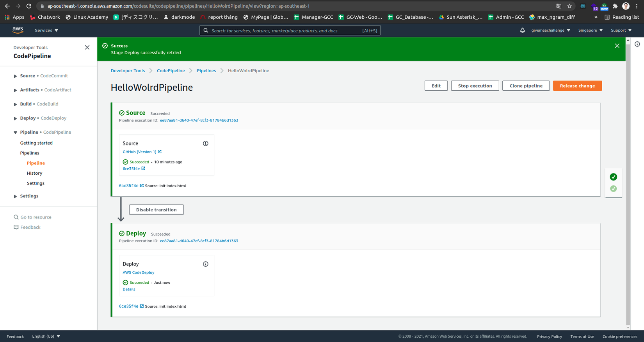
Task: Click the Edit button
Action: tap(436, 86)
